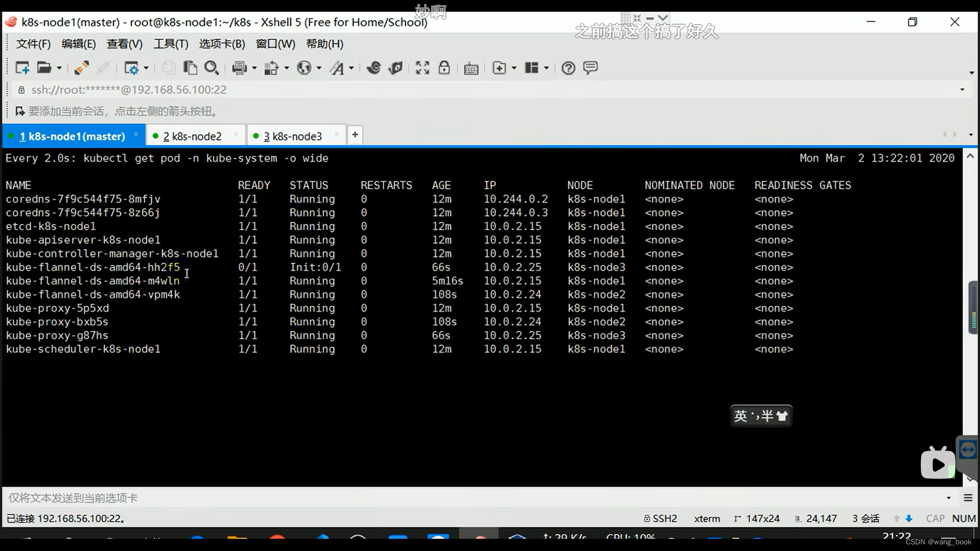Launch the Xftp swirl icon
The height and width of the screenshot is (551, 980).
pos(374,68)
